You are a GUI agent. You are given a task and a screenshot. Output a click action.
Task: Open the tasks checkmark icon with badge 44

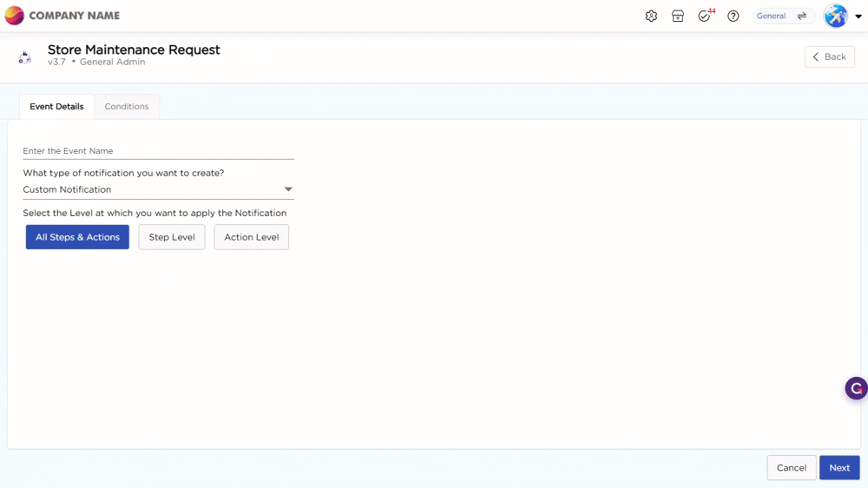tap(704, 16)
